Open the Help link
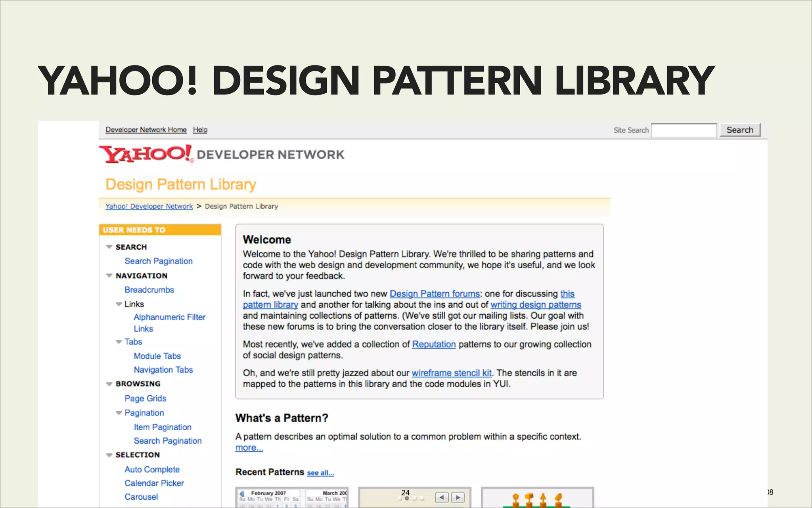Viewport: 812px width, 508px height. (x=200, y=130)
